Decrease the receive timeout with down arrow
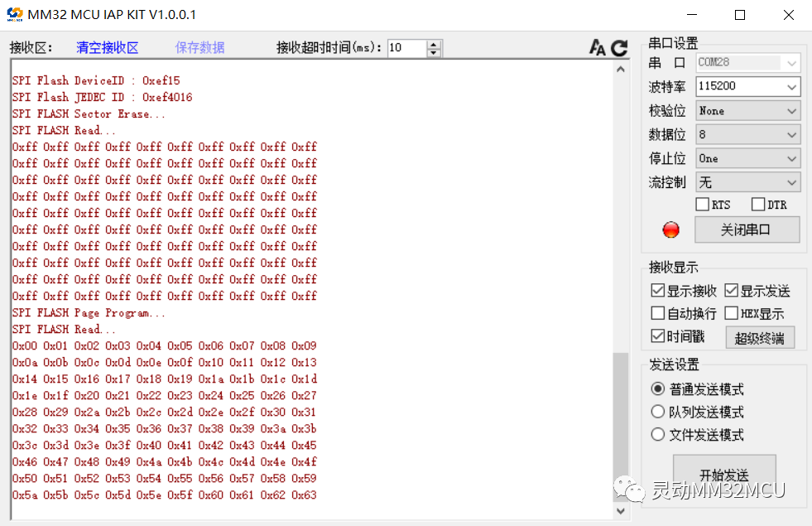This screenshot has width=812, height=526. pos(434,52)
